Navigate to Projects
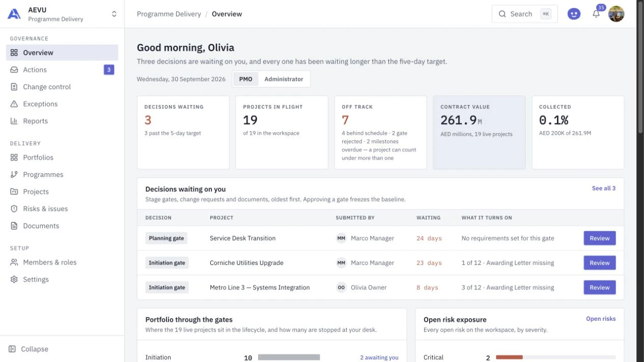This screenshot has height=362, width=644. pos(62,192)
